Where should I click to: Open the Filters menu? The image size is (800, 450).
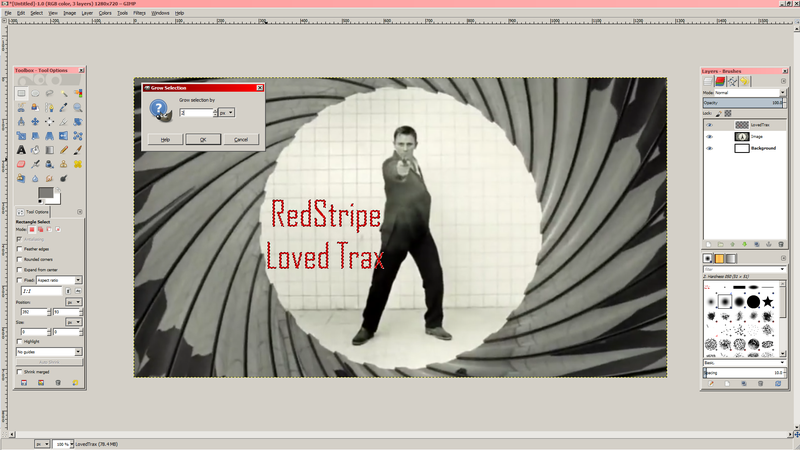point(139,13)
